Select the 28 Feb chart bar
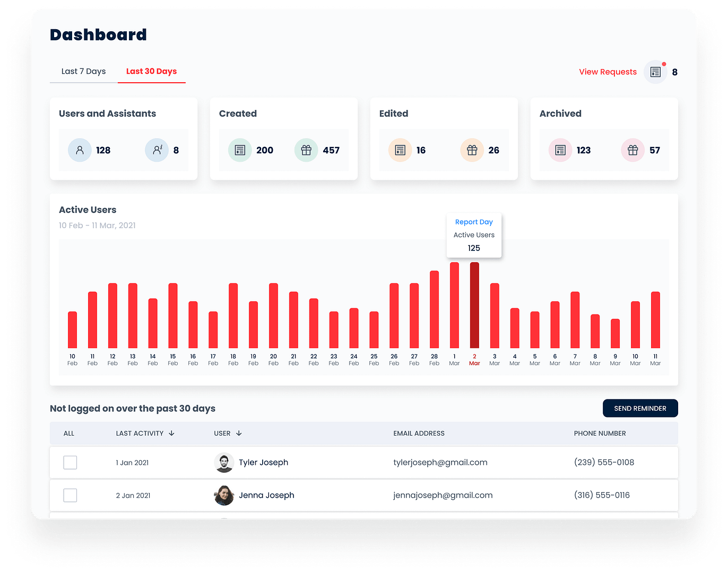The width and height of the screenshot is (728, 573). tap(434, 309)
